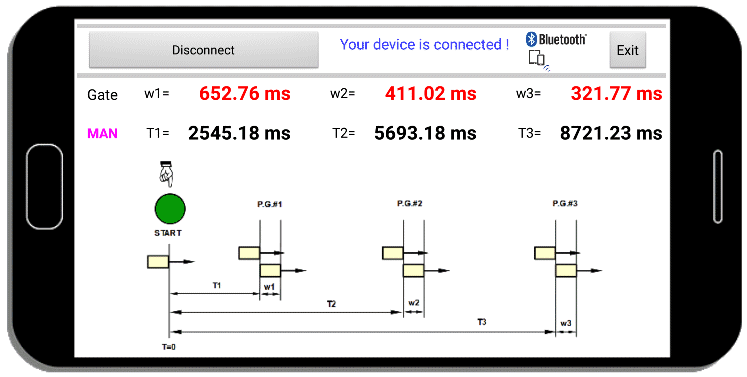Click the T1 reading 2545.18 ms
The height and width of the screenshot is (377, 747).
click(239, 133)
